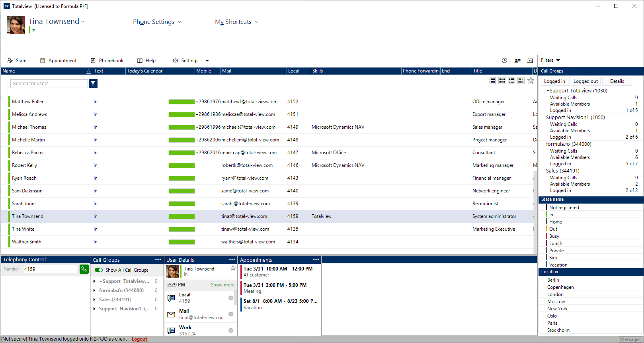This screenshot has height=343, width=644.
Task: Click the Logged out button
Action: [x=585, y=81]
